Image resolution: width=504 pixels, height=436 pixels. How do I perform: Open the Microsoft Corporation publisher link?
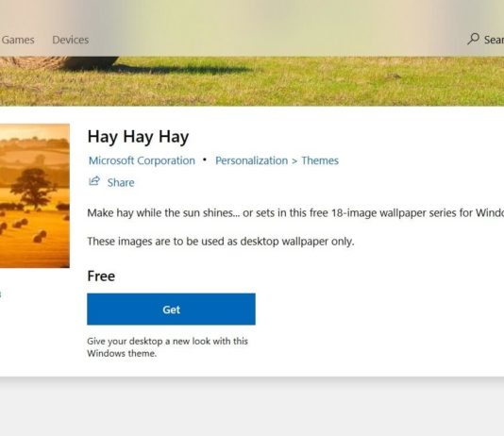(x=142, y=160)
